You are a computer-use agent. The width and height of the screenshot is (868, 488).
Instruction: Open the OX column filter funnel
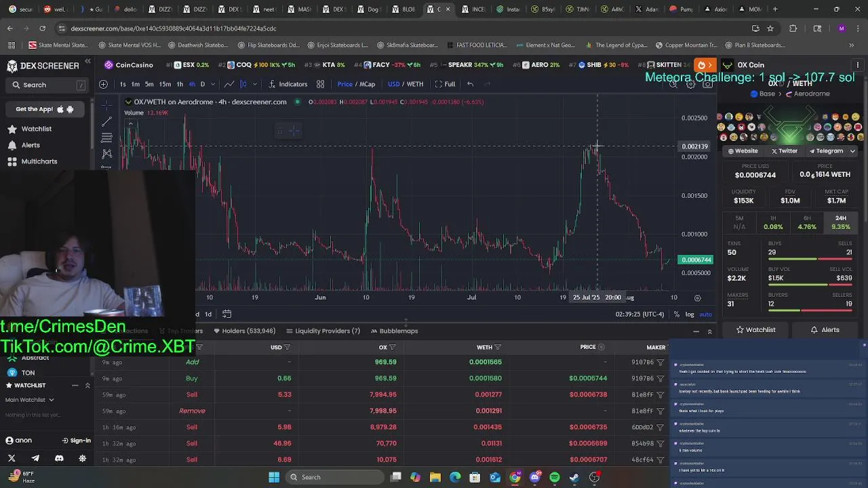click(x=392, y=347)
